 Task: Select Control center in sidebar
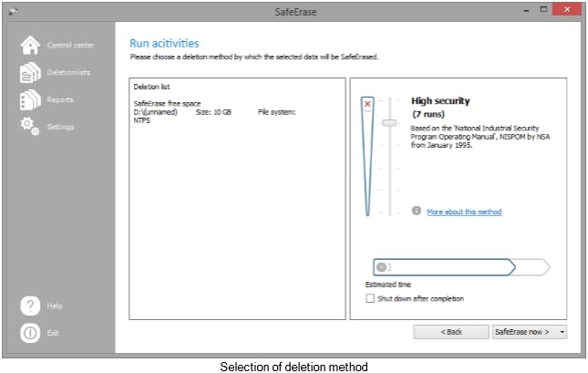(70, 46)
